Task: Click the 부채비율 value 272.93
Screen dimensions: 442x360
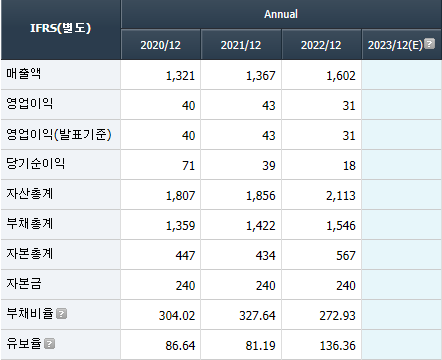Action: (x=337, y=316)
